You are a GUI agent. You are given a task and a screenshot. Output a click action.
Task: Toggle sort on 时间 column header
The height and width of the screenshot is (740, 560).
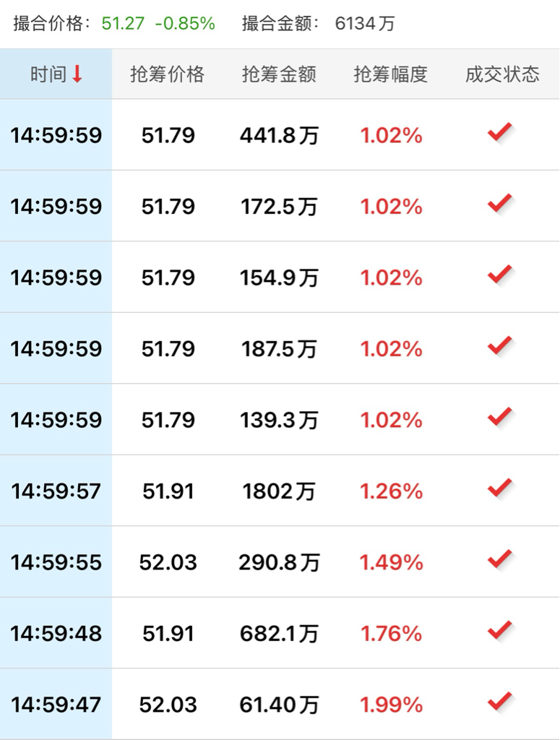click(x=56, y=74)
